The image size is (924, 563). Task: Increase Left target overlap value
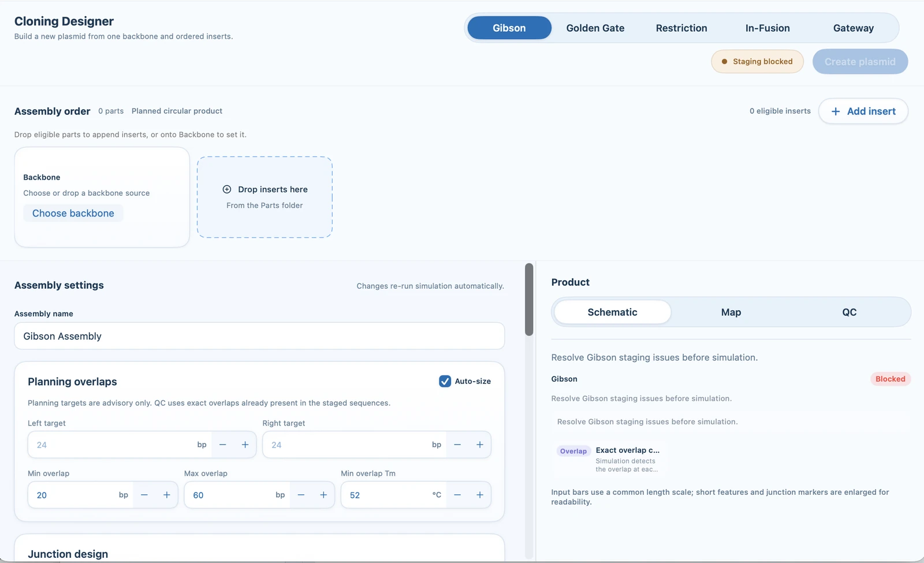[x=245, y=445]
